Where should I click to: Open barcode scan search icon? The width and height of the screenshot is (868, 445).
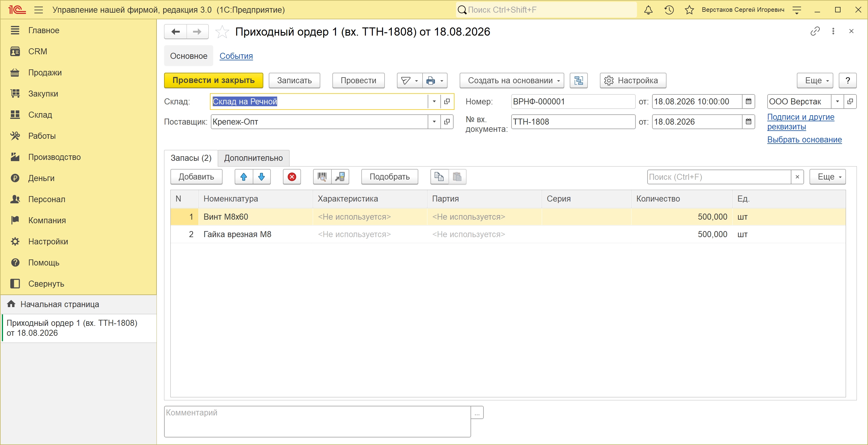(322, 177)
